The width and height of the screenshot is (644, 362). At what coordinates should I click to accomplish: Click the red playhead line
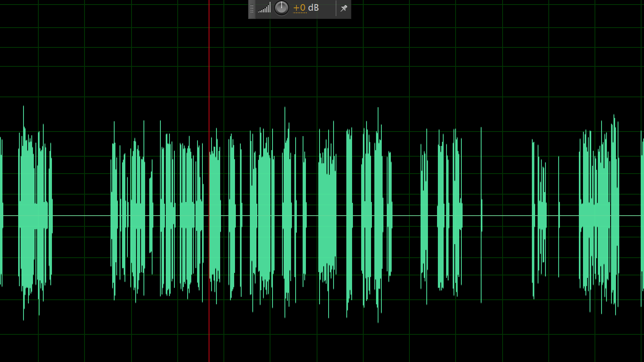209,82
